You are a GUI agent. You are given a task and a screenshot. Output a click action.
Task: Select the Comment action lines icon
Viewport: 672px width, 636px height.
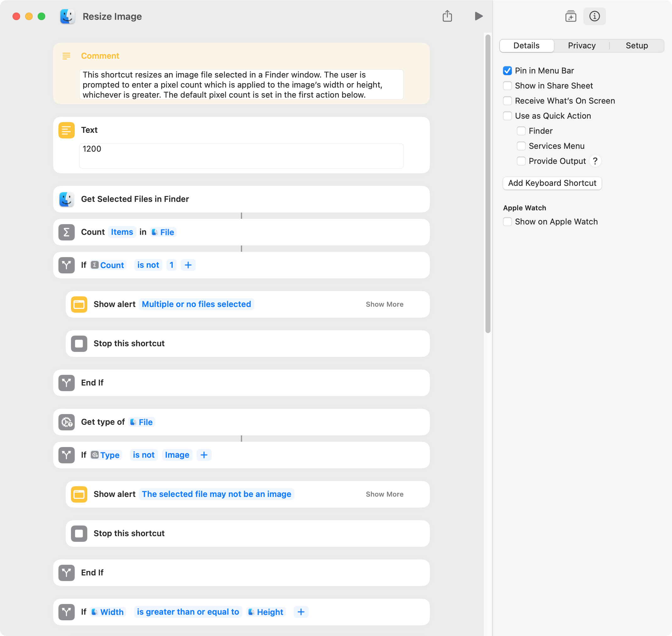pyautogui.click(x=67, y=56)
